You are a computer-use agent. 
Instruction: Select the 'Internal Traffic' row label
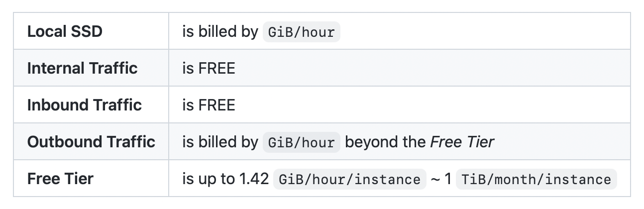(82, 68)
